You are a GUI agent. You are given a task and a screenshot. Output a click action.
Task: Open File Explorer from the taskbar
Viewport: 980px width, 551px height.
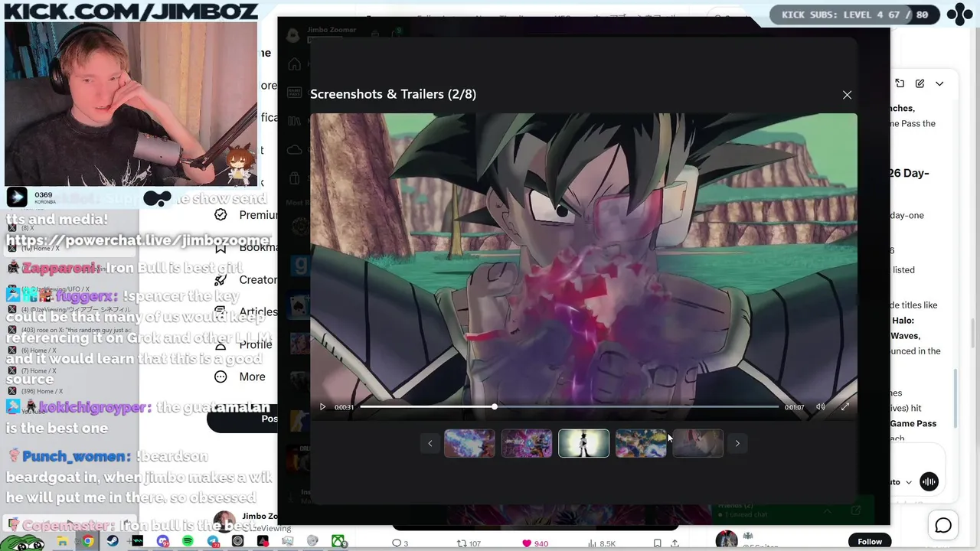point(63,542)
